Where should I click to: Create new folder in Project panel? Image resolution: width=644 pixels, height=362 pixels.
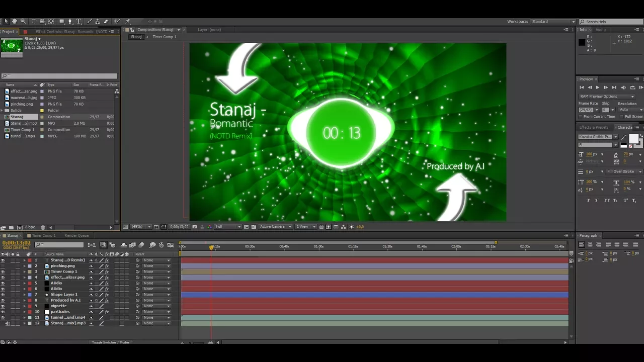point(11,227)
